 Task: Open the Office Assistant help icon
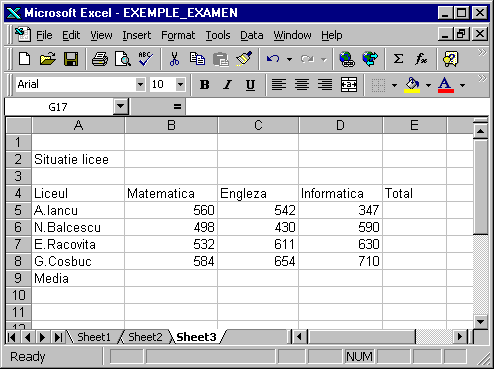point(451,59)
